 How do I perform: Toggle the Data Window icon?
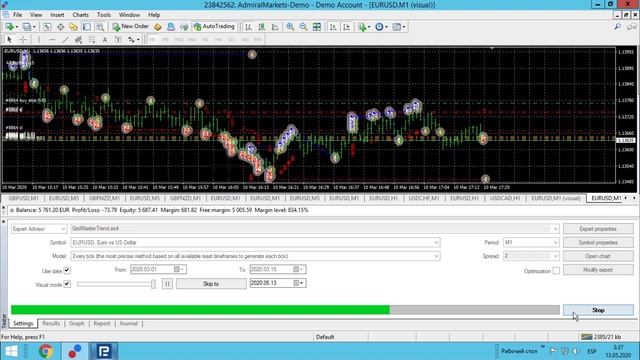click(x=60, y=27)
